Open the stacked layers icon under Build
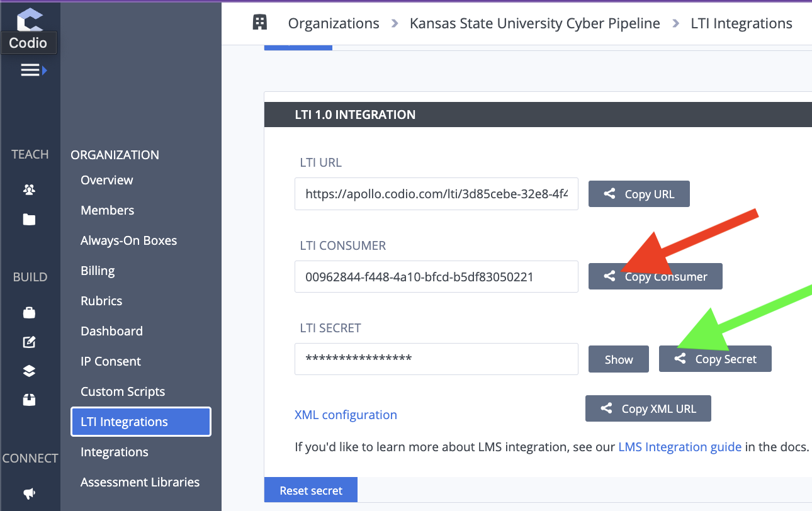 (x=29, y=371)
